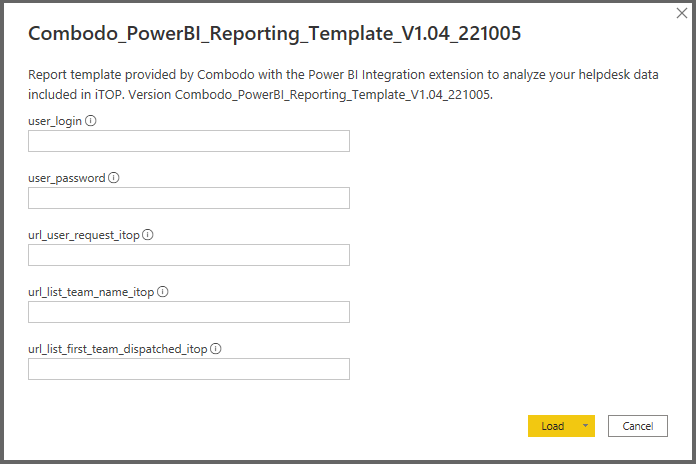Image resolution: width=697 pixels, height=464 pixels.
Task: Click the user_login label text
Action: point(55,121)
